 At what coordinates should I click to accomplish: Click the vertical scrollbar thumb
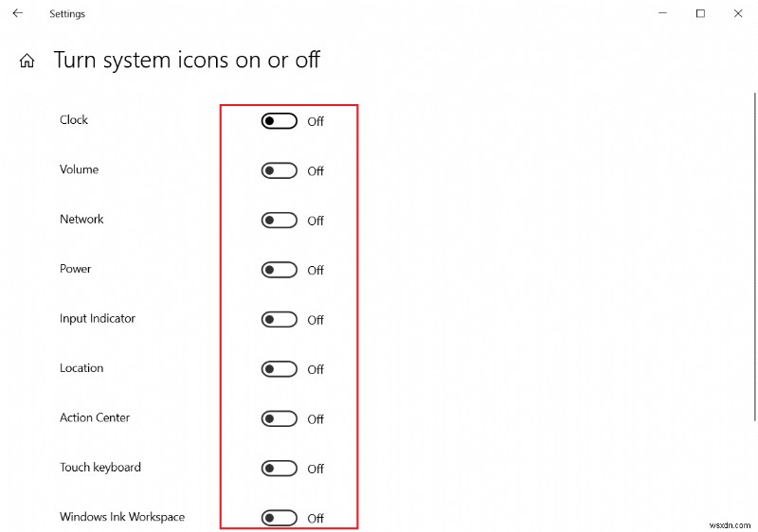[754, 256]
